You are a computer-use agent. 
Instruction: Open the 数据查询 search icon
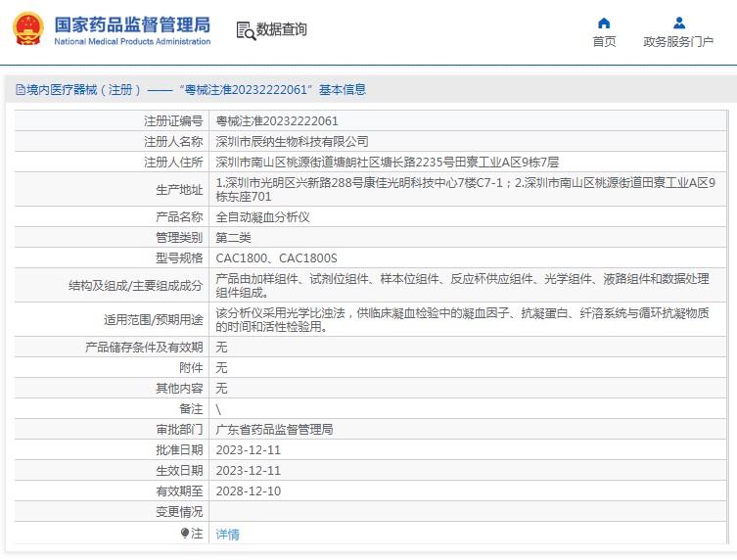246,30
